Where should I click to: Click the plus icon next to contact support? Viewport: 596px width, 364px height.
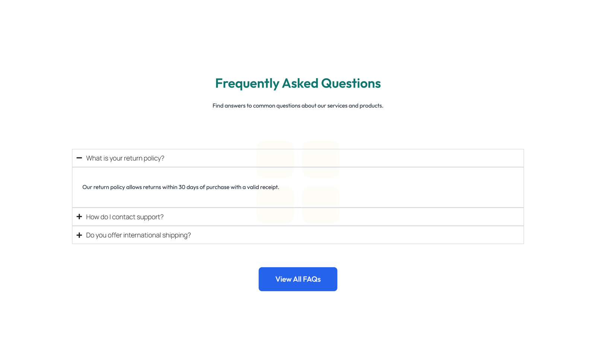point(79,217)
